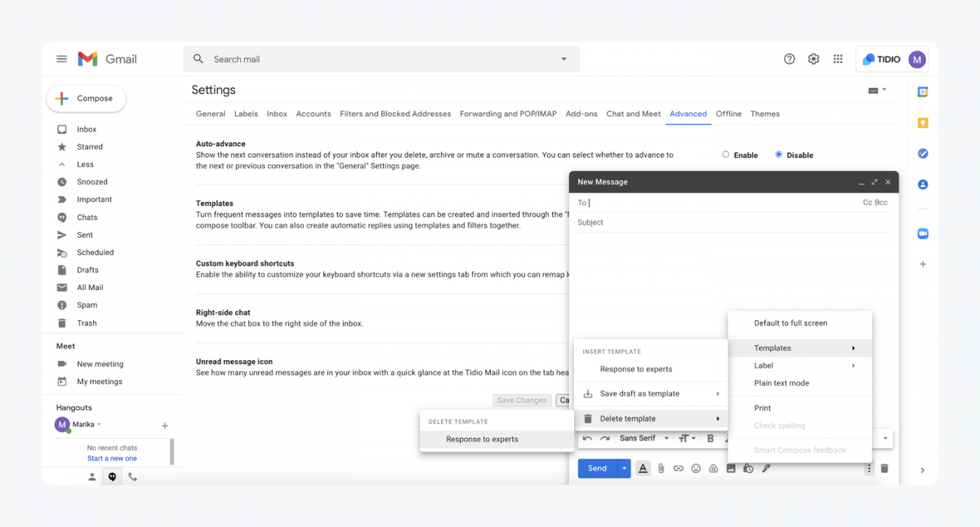This screenshot has width=980, height=527.
Task: Delete Response to experts template
Action: (x=497, y=440)
